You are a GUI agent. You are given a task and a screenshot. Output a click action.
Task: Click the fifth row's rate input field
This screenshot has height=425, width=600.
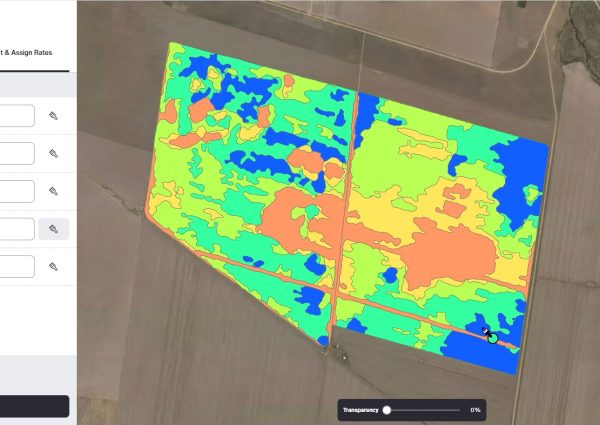[x=17, y=267]
